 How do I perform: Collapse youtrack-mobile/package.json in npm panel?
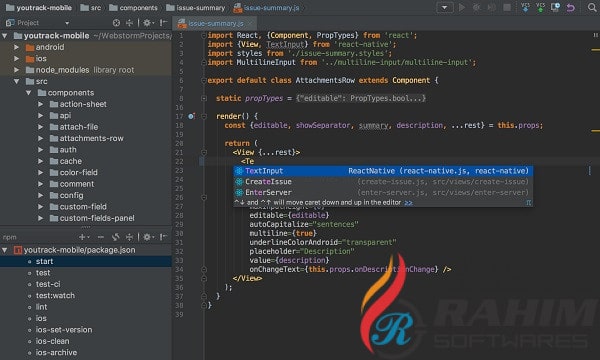coord(5,250)
